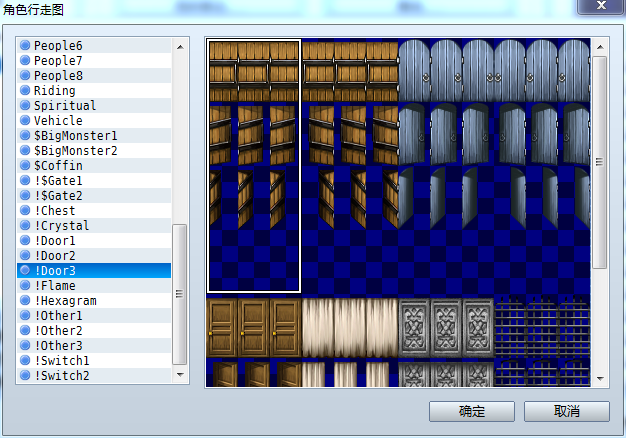Click the file list scrollbar thumb
The height and width of the screenshot is (438, 626).
(180, 294)
